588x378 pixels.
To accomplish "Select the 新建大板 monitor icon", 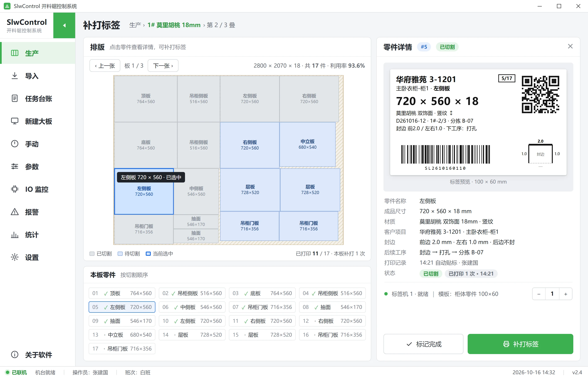I will tap(15, 121).
